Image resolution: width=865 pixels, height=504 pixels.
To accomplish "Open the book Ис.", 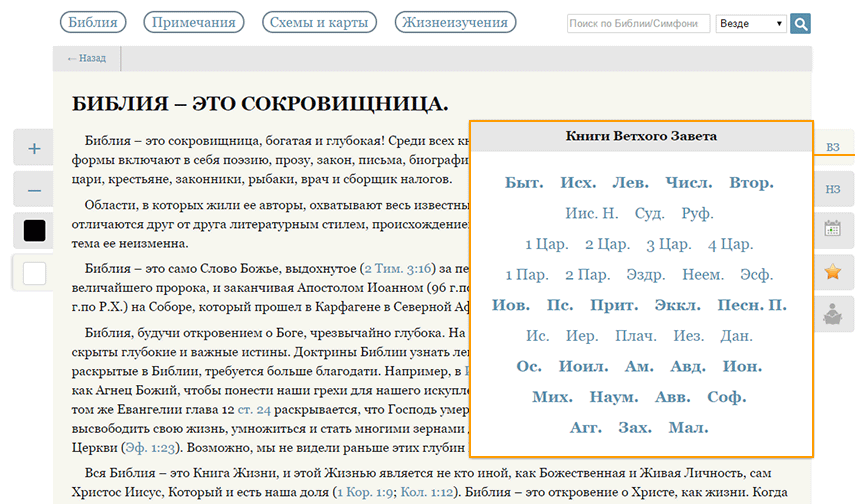I will [537, 335].
